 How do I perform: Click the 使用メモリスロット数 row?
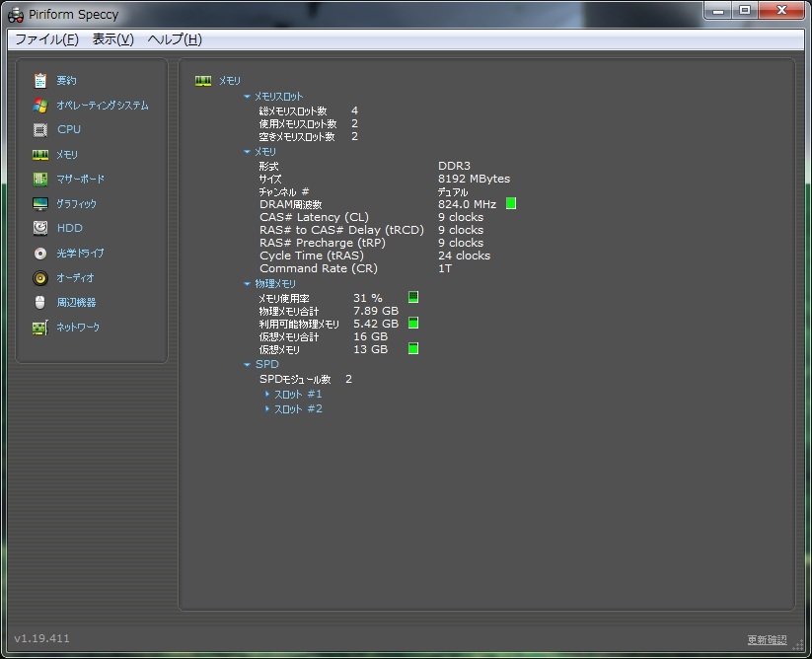pyautogui.click(x=308, y=123)
